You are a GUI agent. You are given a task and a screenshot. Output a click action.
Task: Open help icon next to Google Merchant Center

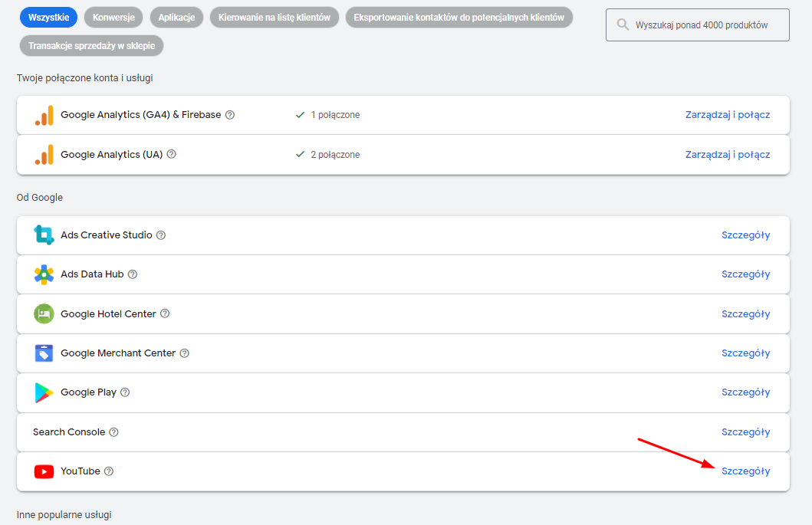point(184,353)
